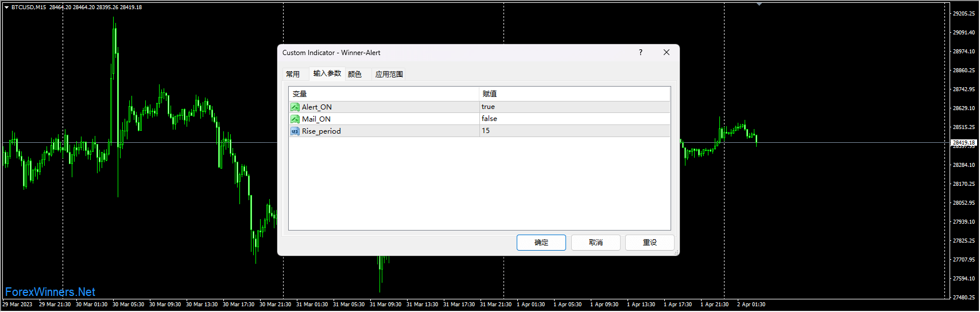Image resolution: width=980 pixels, height=312 pixels.
Task: Reset inputs with the 重设 button
Action: (650, 243)
